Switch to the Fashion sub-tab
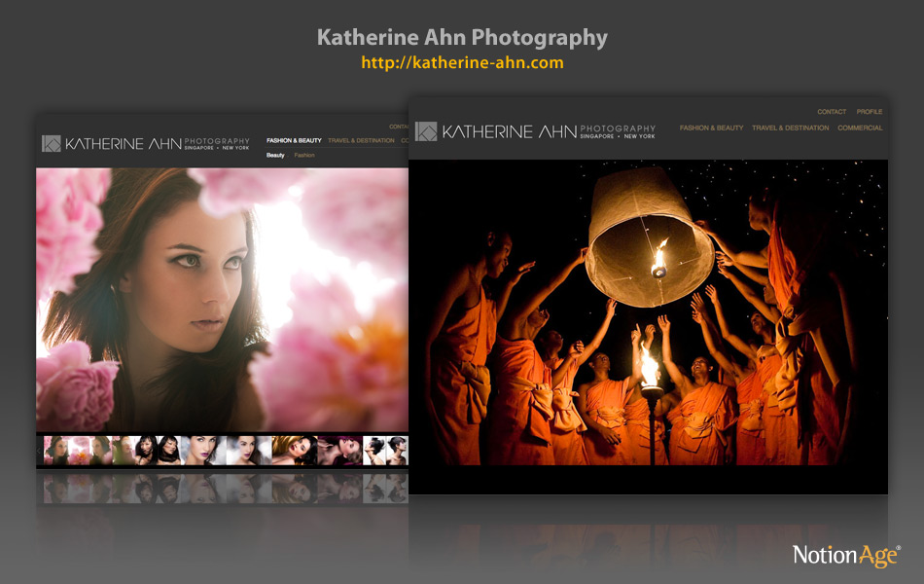 pyautogui.click(x=304, y=155)
